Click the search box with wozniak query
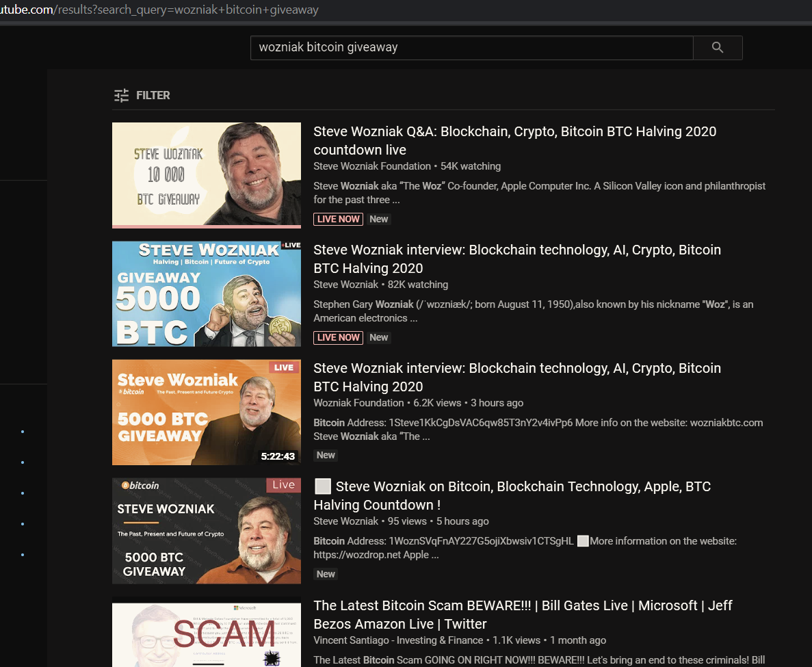This screenshot has height=667, width=812. click(x=471, y=48)
